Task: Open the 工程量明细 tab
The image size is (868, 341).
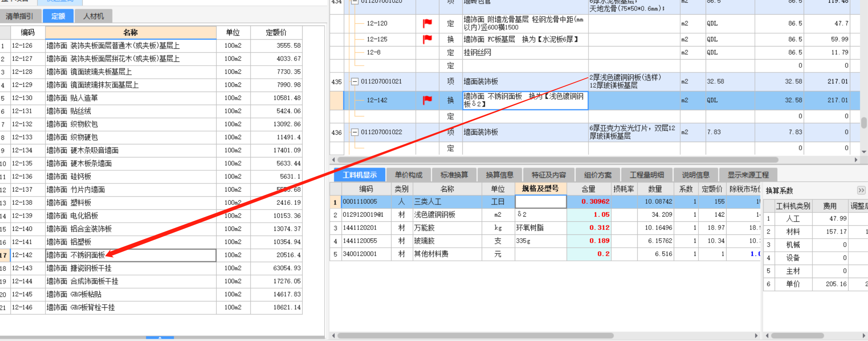Action: tap(646, 175)
